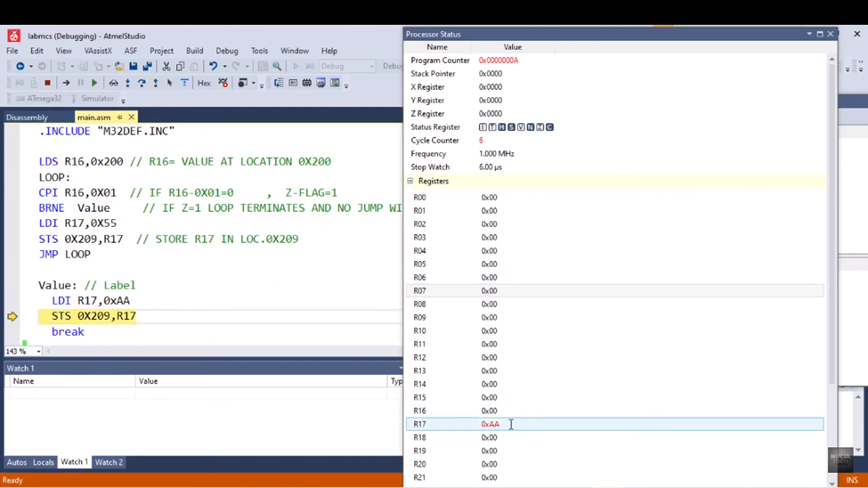Switch to the Disassembly tab
868x488 pixels.
click(27, 118)
